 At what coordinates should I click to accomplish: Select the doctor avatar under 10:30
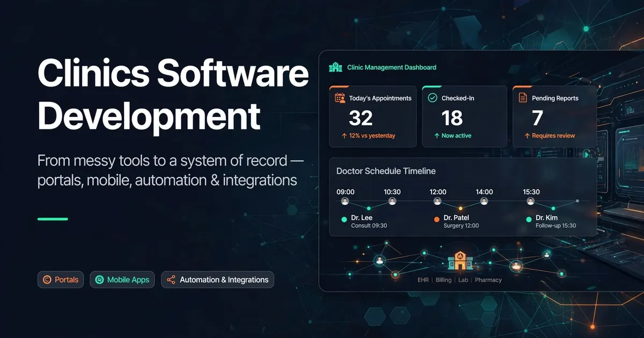click(x=392, y=201)
